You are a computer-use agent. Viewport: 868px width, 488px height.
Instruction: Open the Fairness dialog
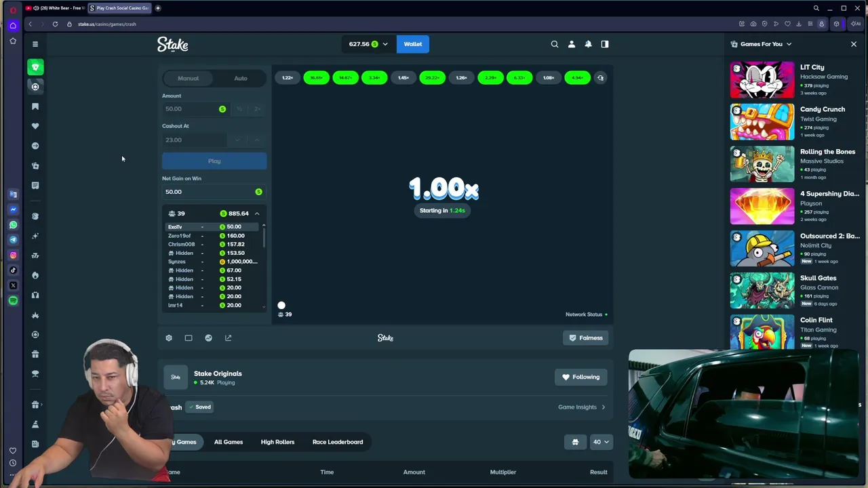[585, 338]
